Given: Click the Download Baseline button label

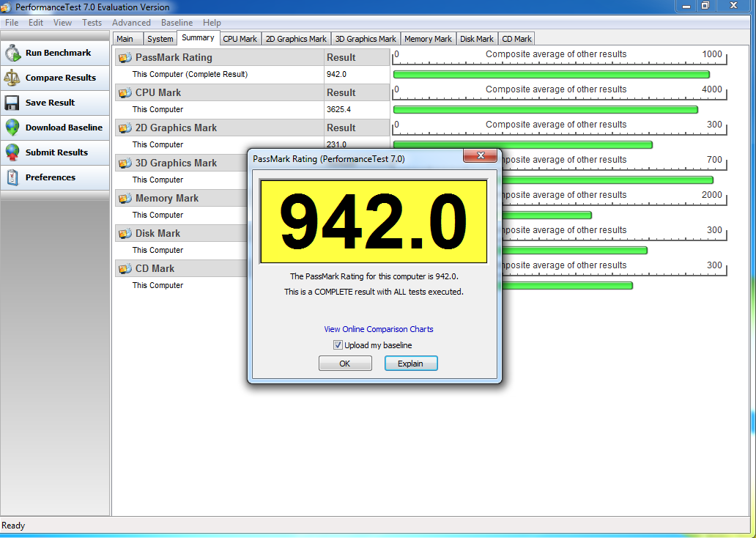Looking at the screenshot, I should pyautogui.click(x=64, y=128).
